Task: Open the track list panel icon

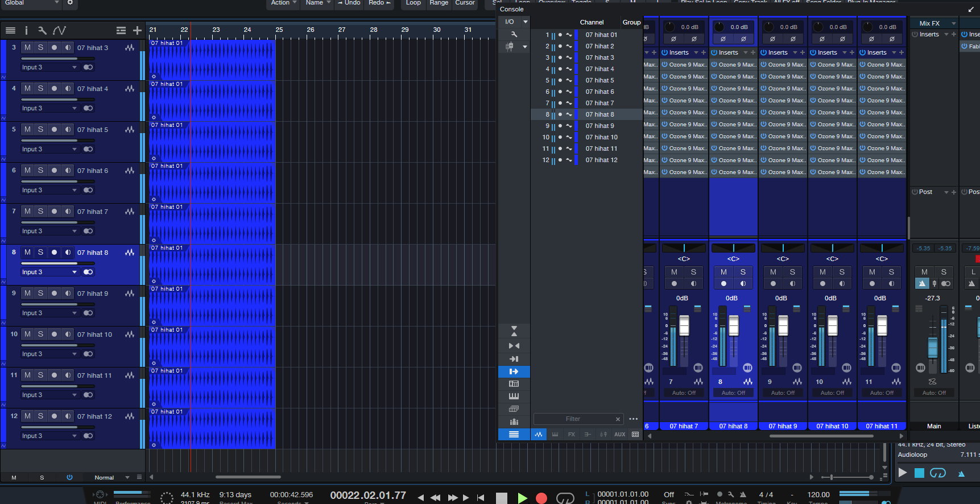Action: [10, 30]
